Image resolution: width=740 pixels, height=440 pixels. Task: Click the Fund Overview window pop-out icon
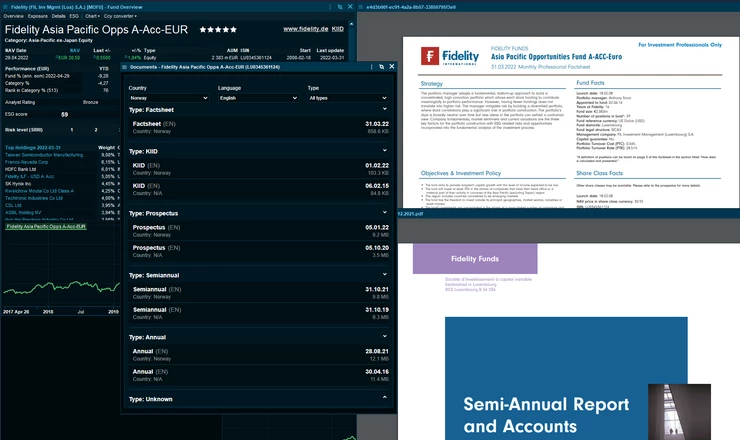(x=340, y=7)
